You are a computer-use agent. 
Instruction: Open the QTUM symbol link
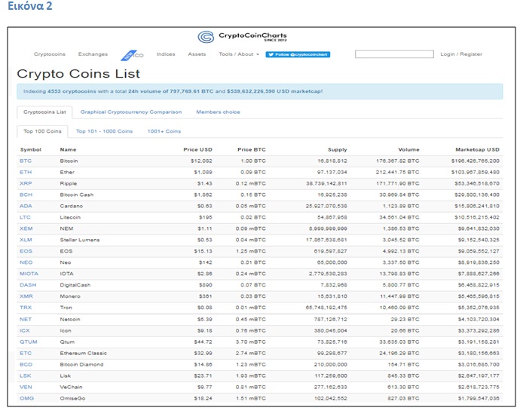28,342
